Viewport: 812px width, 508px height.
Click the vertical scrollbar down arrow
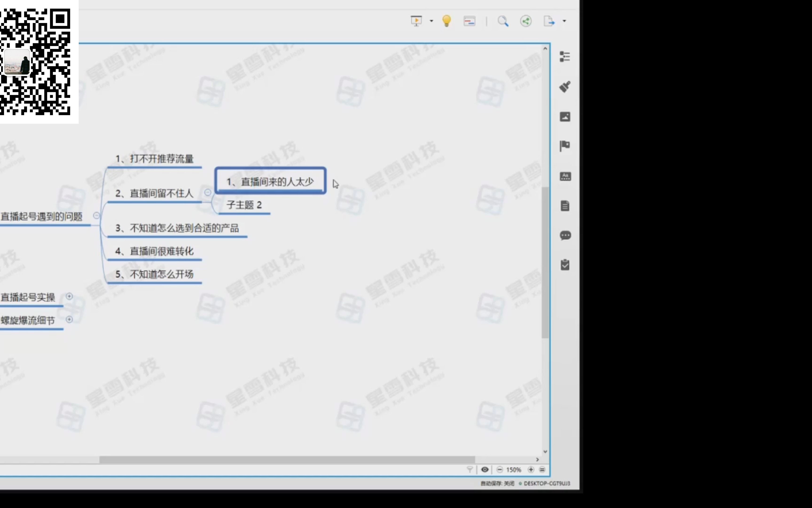(545, 452)
